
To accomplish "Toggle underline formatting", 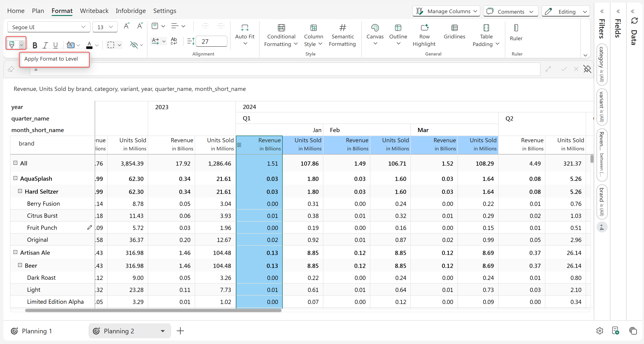I will coord(56,45).
